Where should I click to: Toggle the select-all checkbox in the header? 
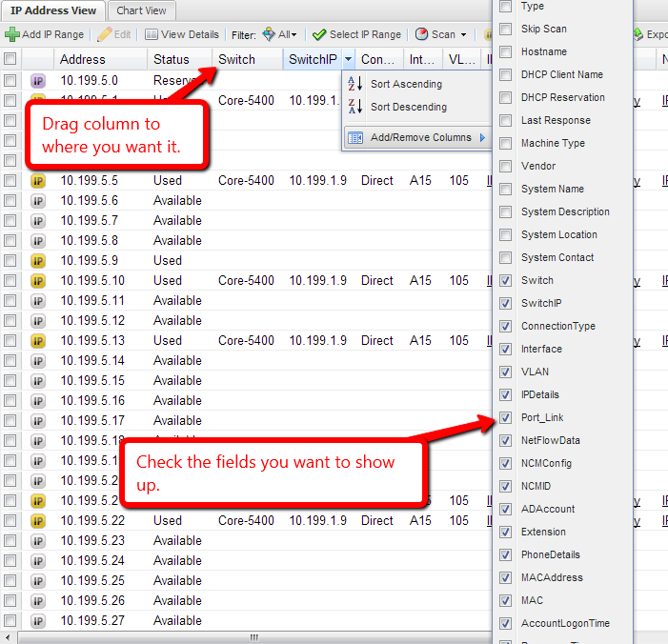[x=10, y=59]
